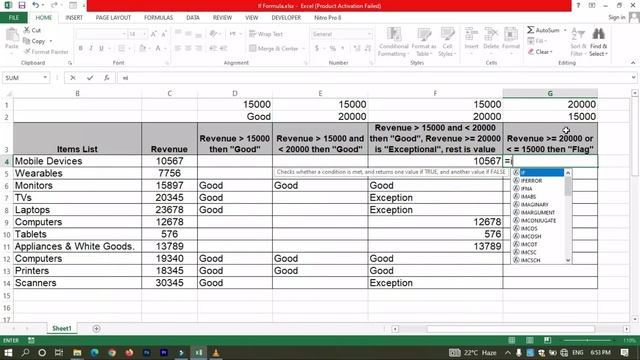Click Delete cells icon

(491, 34)
